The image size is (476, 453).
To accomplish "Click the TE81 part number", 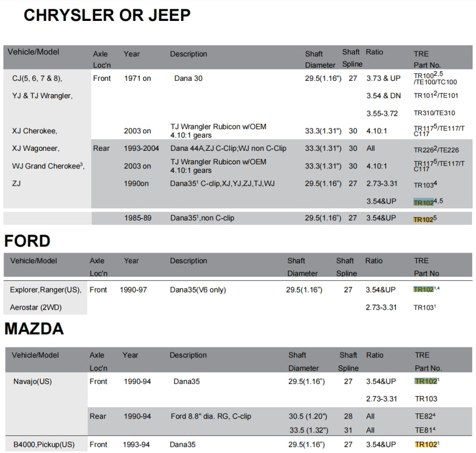I will (x=423, y=429).
